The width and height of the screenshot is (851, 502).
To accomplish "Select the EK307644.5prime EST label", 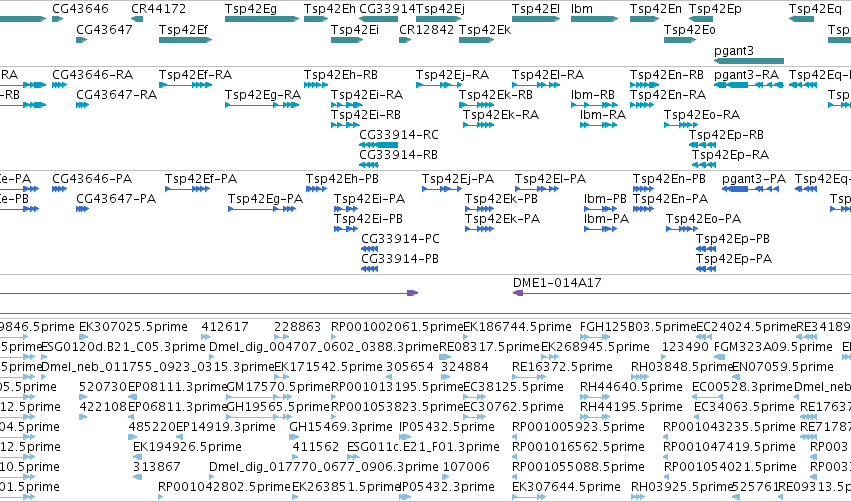I will coord(566,487).
